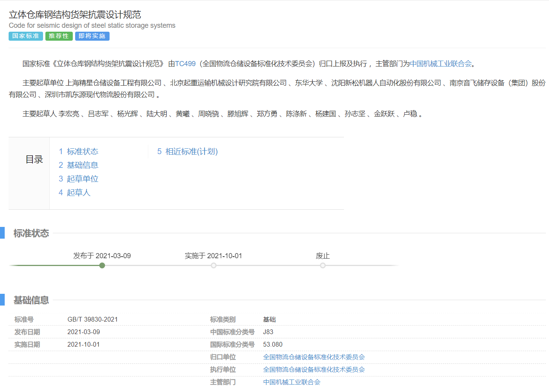Click the standard number GB/T 39830-2021
Image resolution: width=549 pixels, height=392 pixels.
[x=92, y=320]
